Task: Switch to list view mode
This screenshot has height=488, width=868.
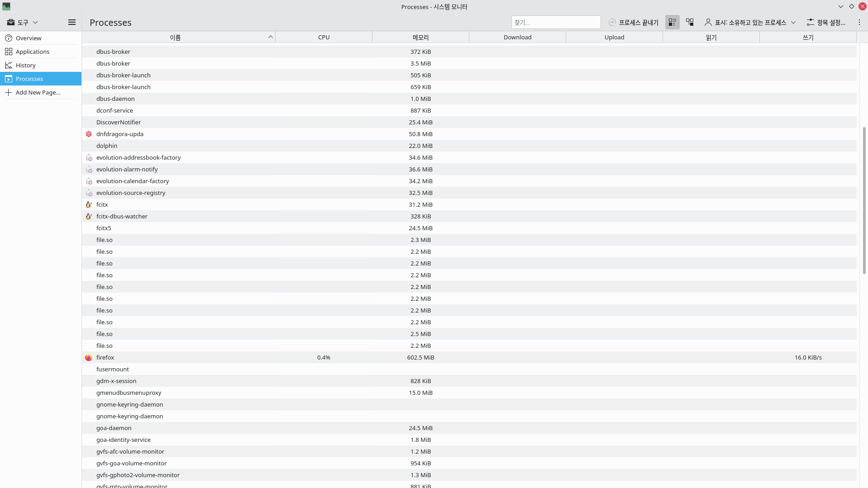Action: click(672, 22)
